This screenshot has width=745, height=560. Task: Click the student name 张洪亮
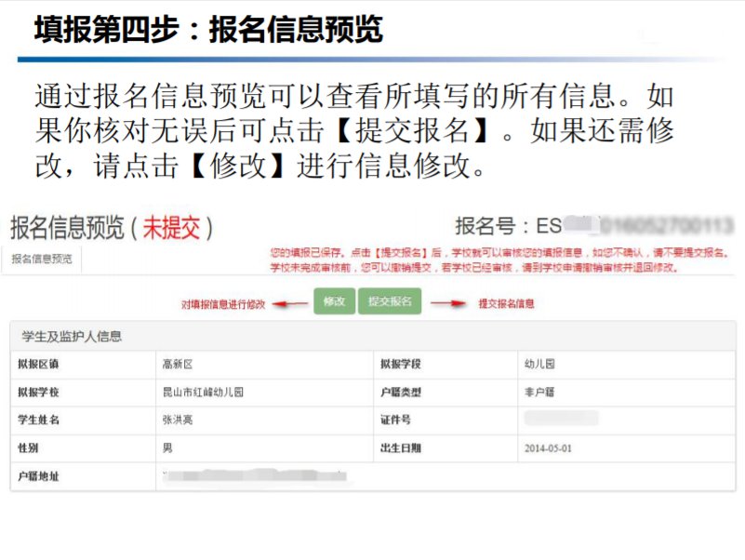178,420
